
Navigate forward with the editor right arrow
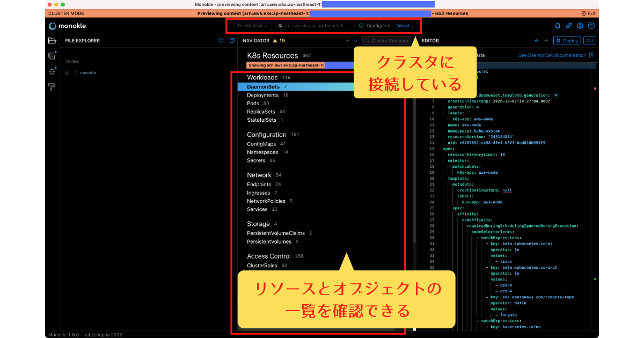[x=546, y=40]
